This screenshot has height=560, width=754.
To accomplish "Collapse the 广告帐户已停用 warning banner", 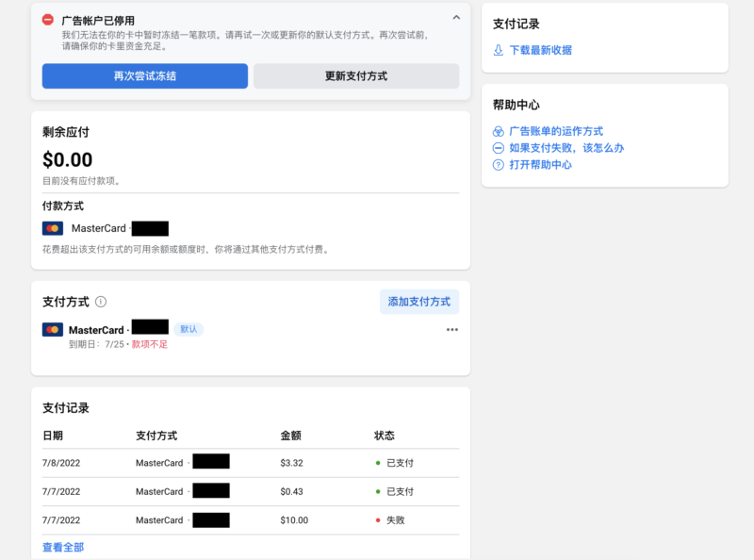I will tap(455, 16).
